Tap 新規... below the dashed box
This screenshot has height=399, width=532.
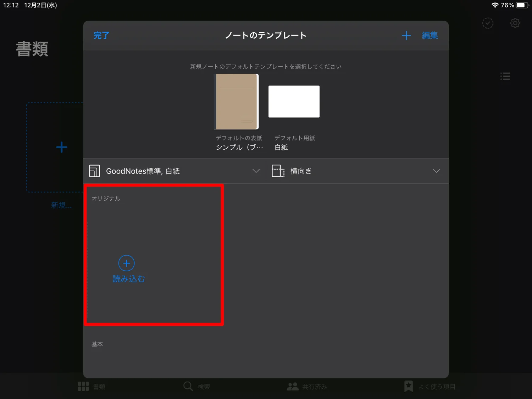[x=61, y=205]
